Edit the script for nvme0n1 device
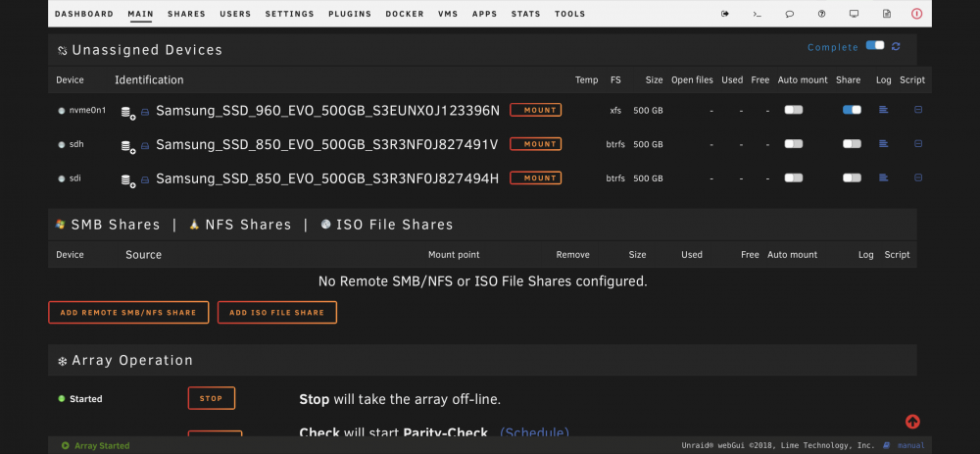Viewport: 980px width, 454px height. (918, 110)
